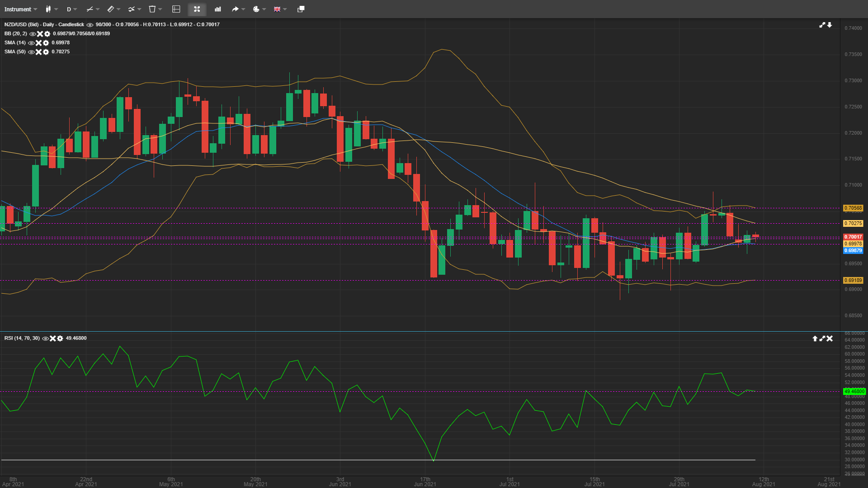The height and width of the screenshot is (488, 868).
Task: Expand the share options dropdown arrow
Action: pos(243,9)
